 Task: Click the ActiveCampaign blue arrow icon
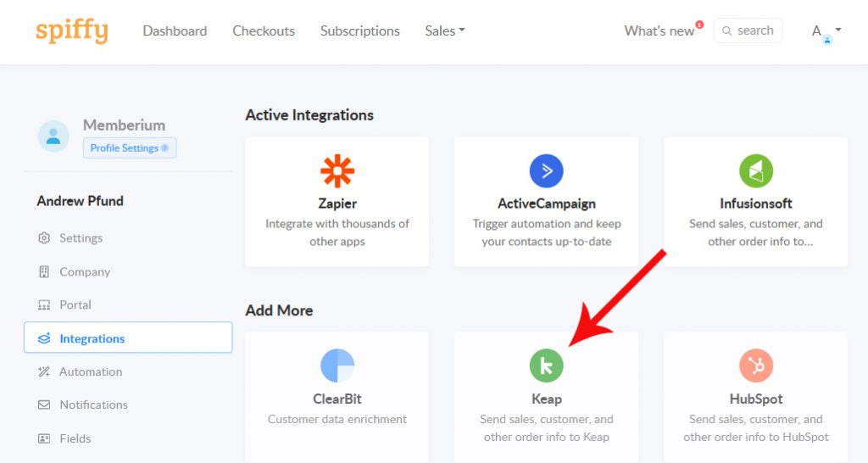547,170
